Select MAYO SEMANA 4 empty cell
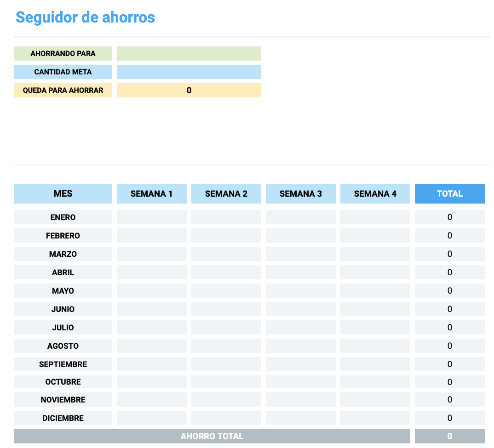This screenshot has width=494, height=448. [x=375, y=290]
